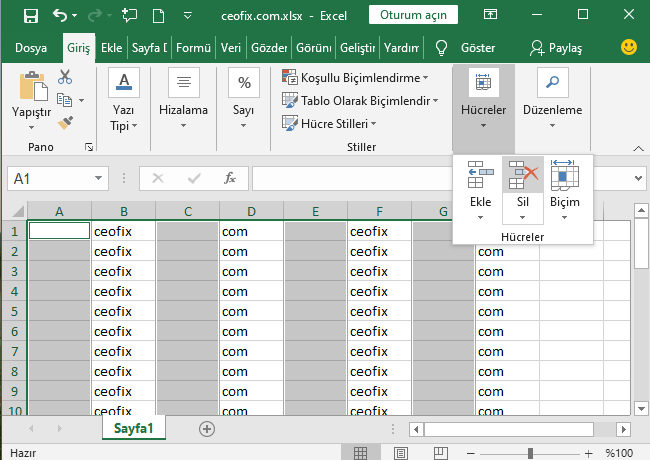
Task: Open the Yazı Tipi font group
Action: pyautogui.click(x=124, y=101)
